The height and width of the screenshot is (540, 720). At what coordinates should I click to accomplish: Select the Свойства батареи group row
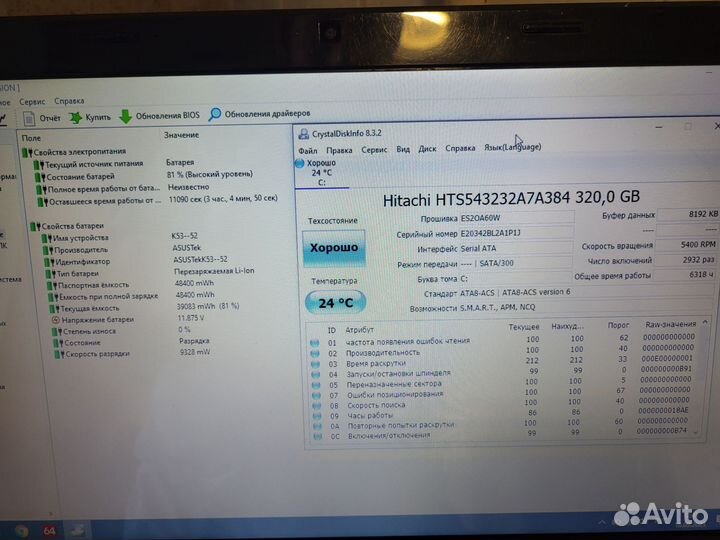click(x=68, y=226)
